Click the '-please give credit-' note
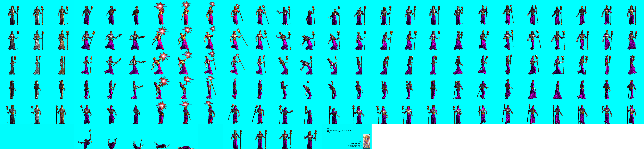644x149 pixels. click(356, 147)
